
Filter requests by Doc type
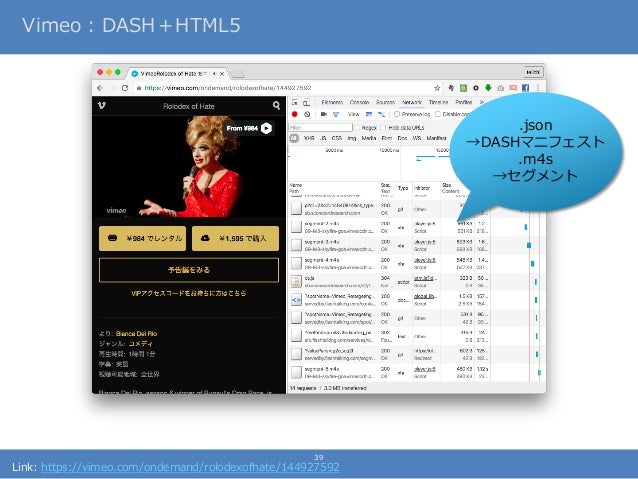point(402,138)
